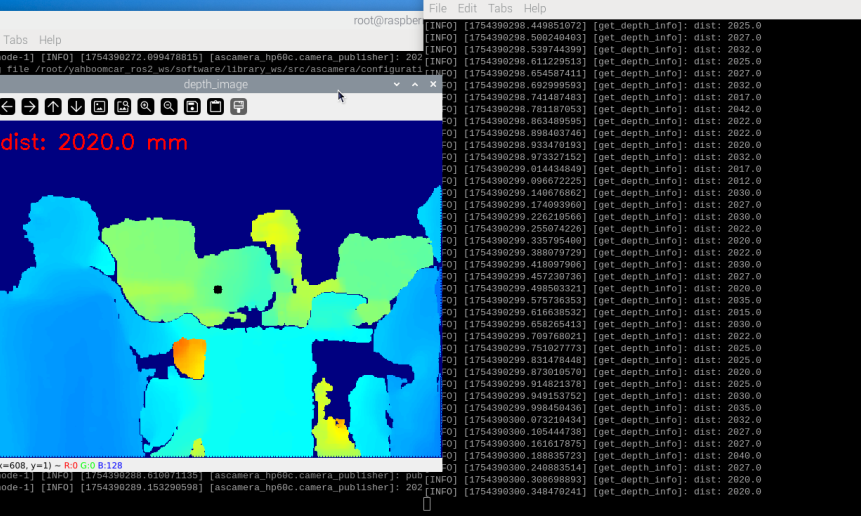861x516 pixels.
Task: Open Tabs menu in right terminal
Action: [500, 8]
